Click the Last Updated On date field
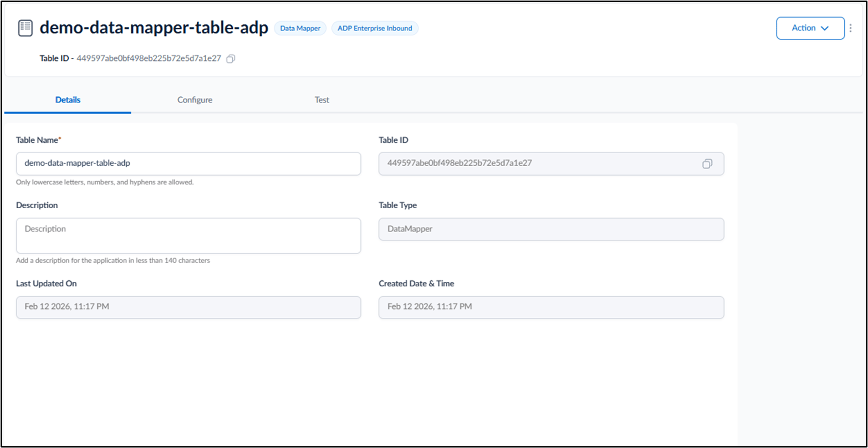Viewport: 868px width, 448px height. point(188,307)
